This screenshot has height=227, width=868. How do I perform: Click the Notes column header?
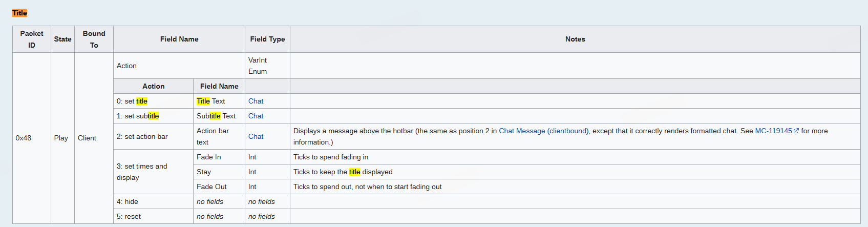point(575,39)
